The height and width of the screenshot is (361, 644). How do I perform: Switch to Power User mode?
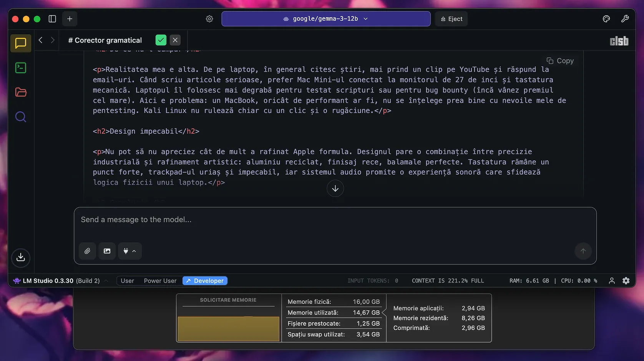(x=160, y=281)
